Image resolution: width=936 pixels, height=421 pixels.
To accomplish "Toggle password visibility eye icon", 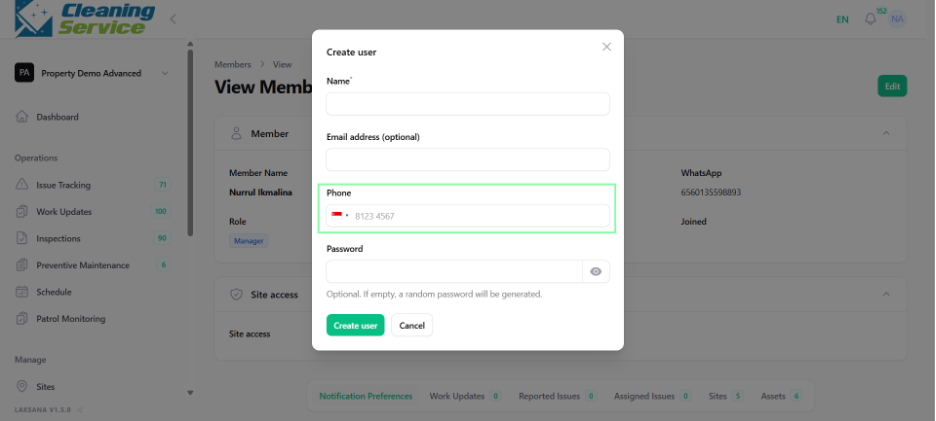I will coord(596,272).
